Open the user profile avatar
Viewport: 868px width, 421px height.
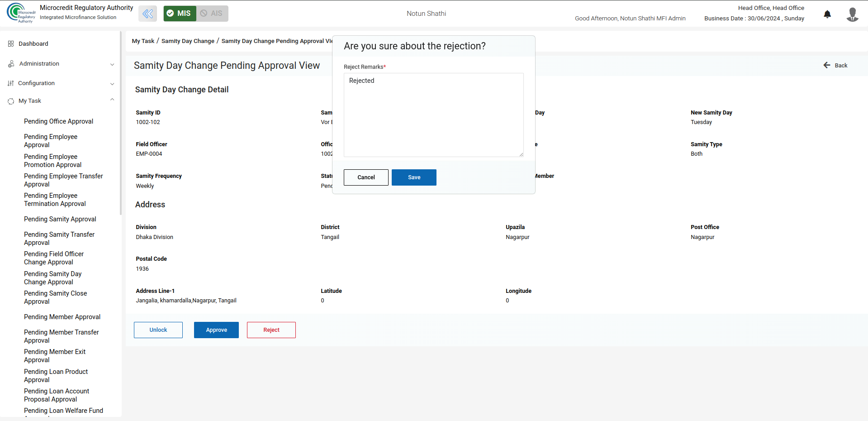pos(852,14)
